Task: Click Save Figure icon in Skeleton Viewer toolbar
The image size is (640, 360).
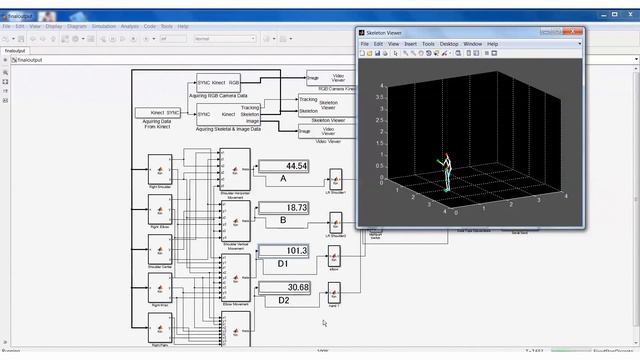Action: coord(377,53)
